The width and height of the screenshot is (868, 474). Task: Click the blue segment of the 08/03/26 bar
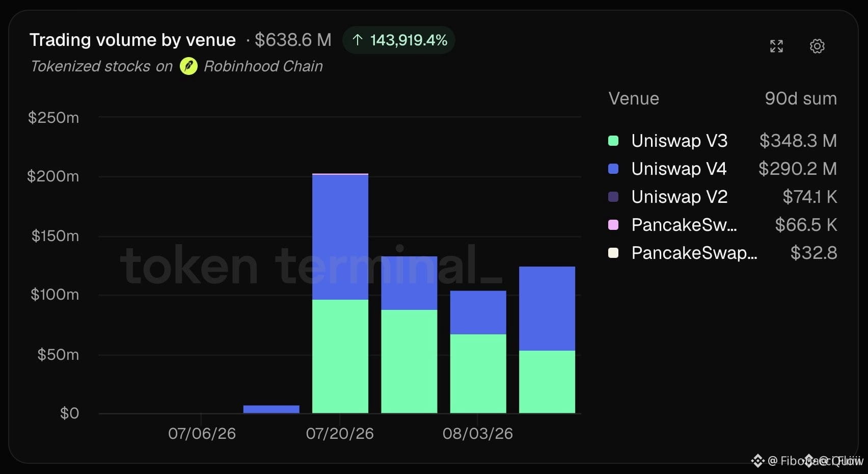[x=478, y=313]
